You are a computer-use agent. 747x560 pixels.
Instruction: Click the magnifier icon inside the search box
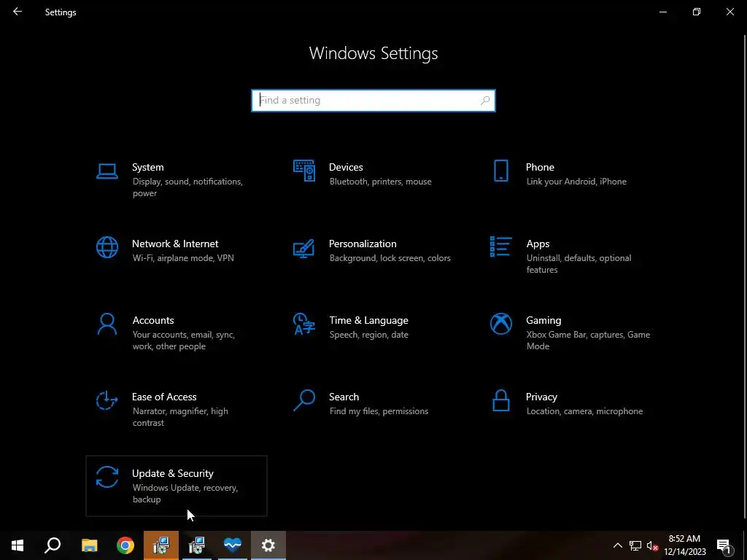[x=485, y=101]
